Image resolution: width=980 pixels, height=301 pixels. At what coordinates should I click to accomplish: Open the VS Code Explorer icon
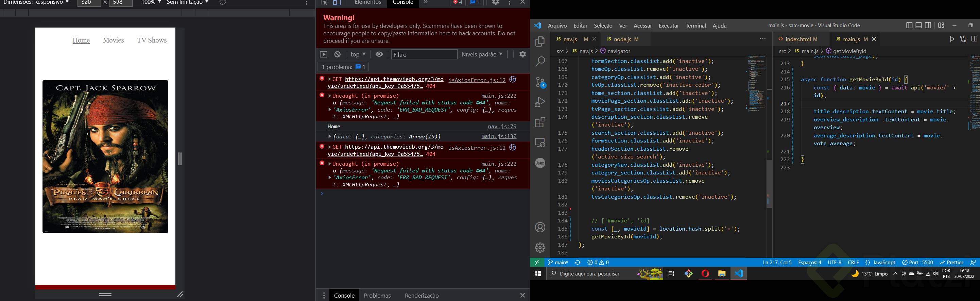[540, 41]
